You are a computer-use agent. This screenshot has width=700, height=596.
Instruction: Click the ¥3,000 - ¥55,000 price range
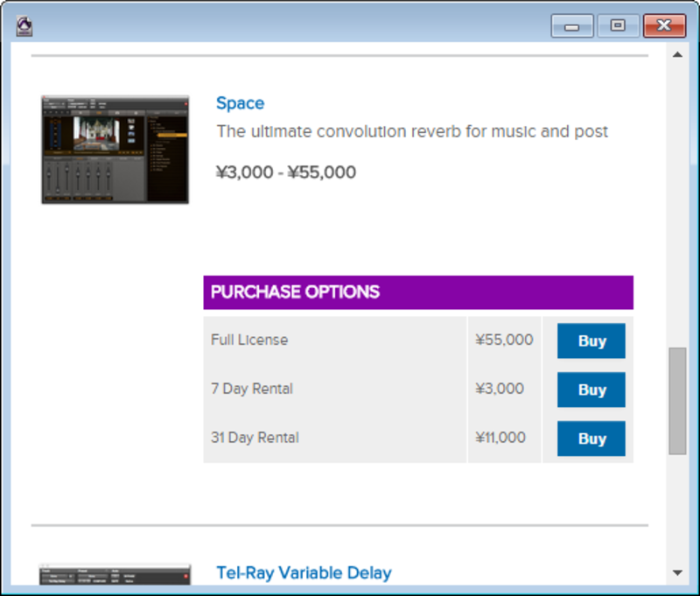coord(286,172)
